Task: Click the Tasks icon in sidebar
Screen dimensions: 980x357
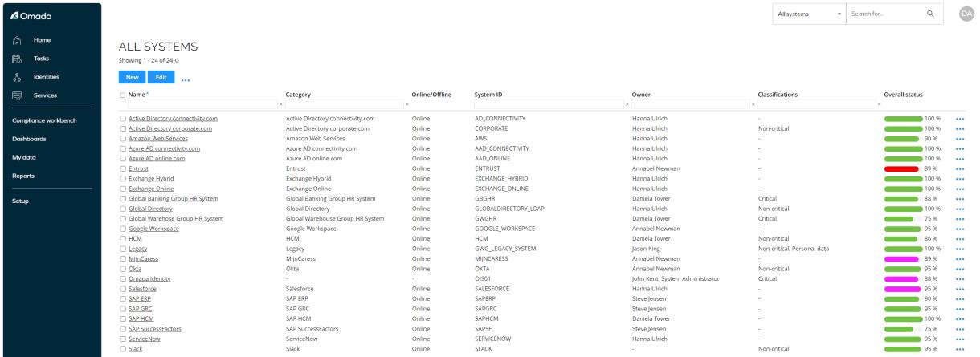Action: (16, 59)
